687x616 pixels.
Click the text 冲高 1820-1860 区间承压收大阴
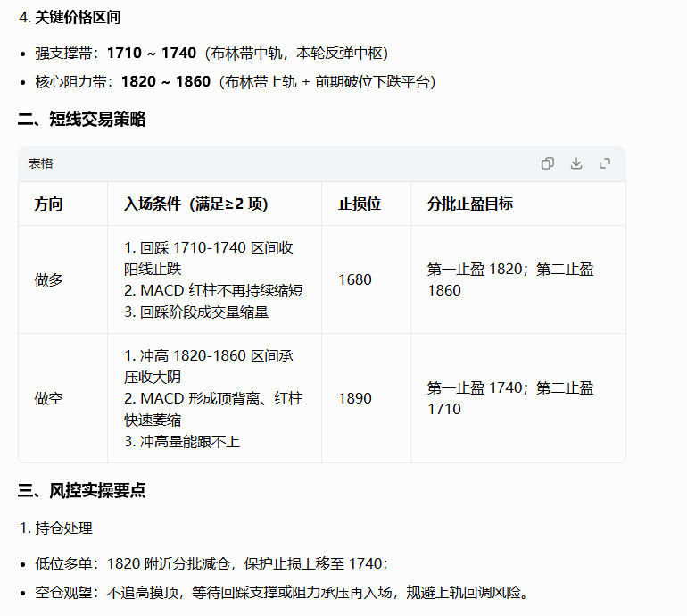click(x=209, y=366)
